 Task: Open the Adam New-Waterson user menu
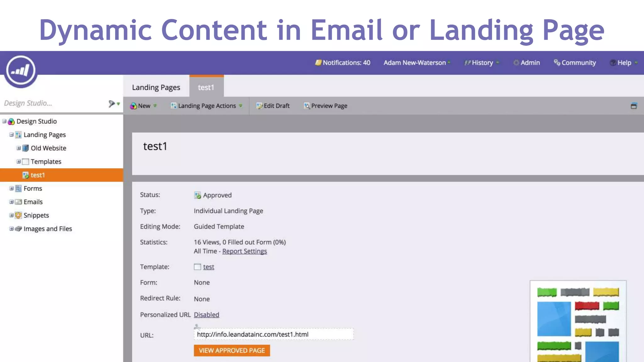(417, 63)
